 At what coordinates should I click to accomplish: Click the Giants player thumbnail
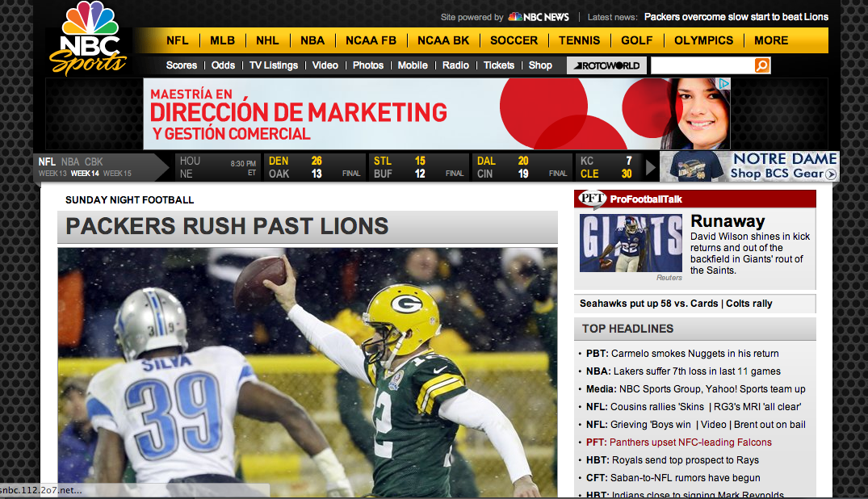[x=631, y=243]
